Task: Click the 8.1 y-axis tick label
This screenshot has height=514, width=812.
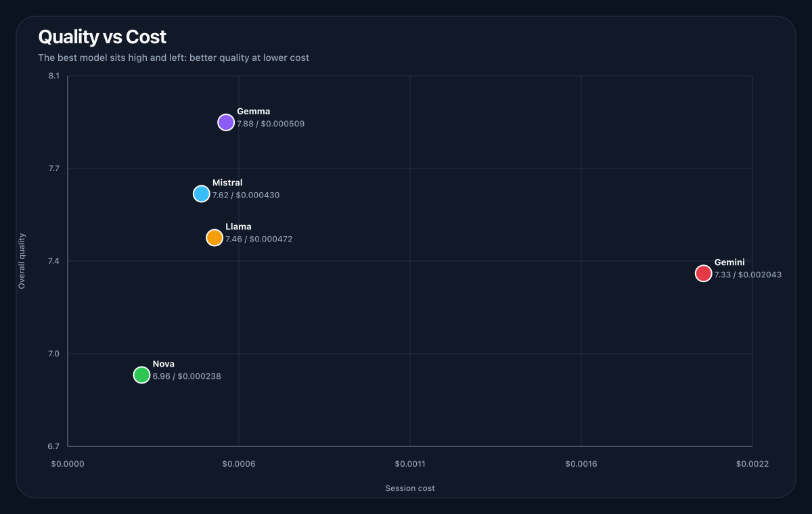Action: click(54, 76)
